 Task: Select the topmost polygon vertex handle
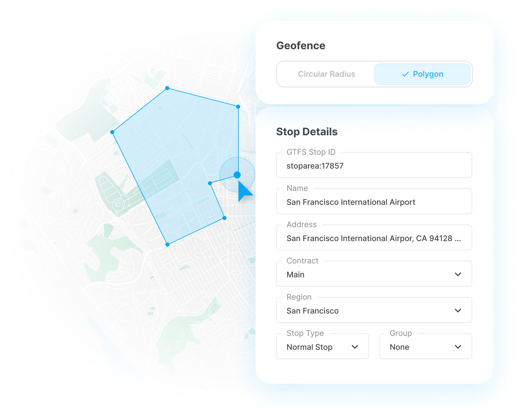click(167, 88)
